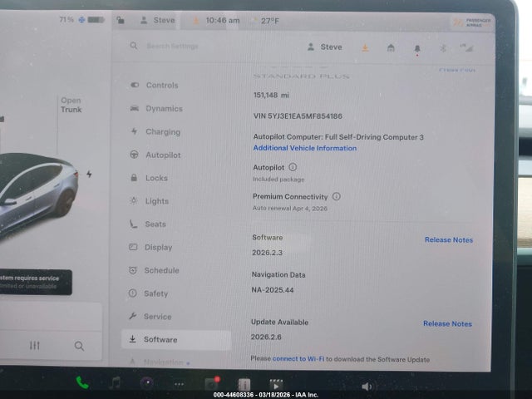Follow the connect to Wi-Fi link
This screenshot has height=399, width=532.
point(298,358)
